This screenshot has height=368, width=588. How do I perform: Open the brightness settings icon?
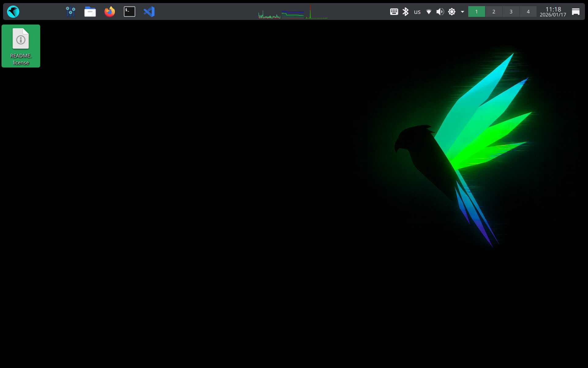click(x=452, y=12)
